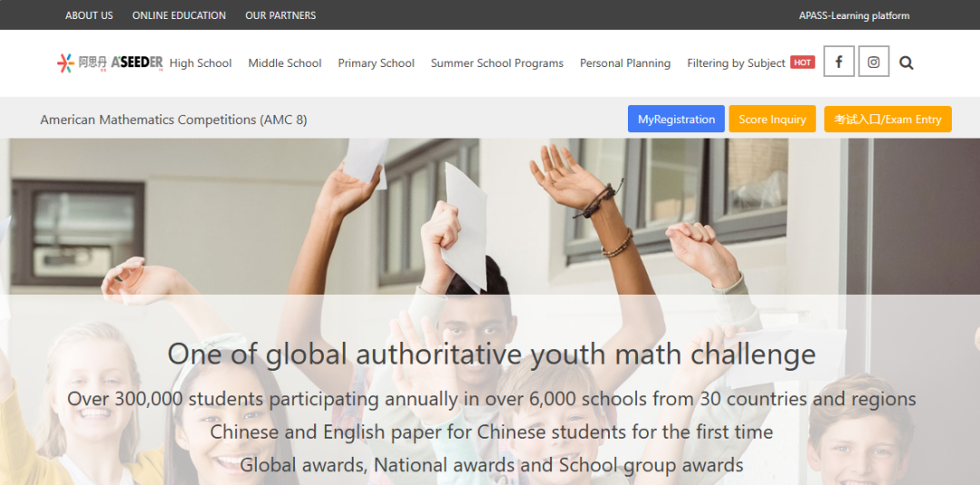Expand Filtering by Subject menu

[x=736, y=63]
